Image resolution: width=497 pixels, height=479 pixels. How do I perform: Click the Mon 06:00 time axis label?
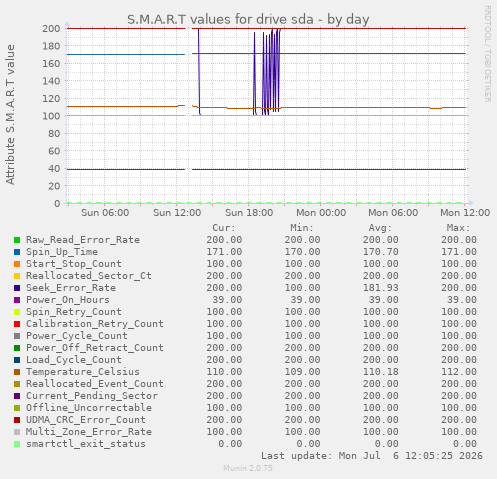393,213
